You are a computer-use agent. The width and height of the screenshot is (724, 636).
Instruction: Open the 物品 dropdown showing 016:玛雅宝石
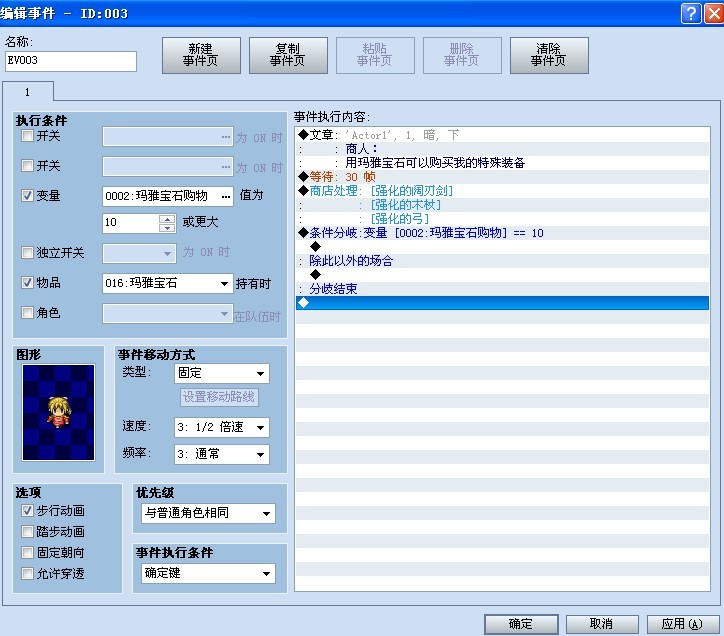(167, 283)
